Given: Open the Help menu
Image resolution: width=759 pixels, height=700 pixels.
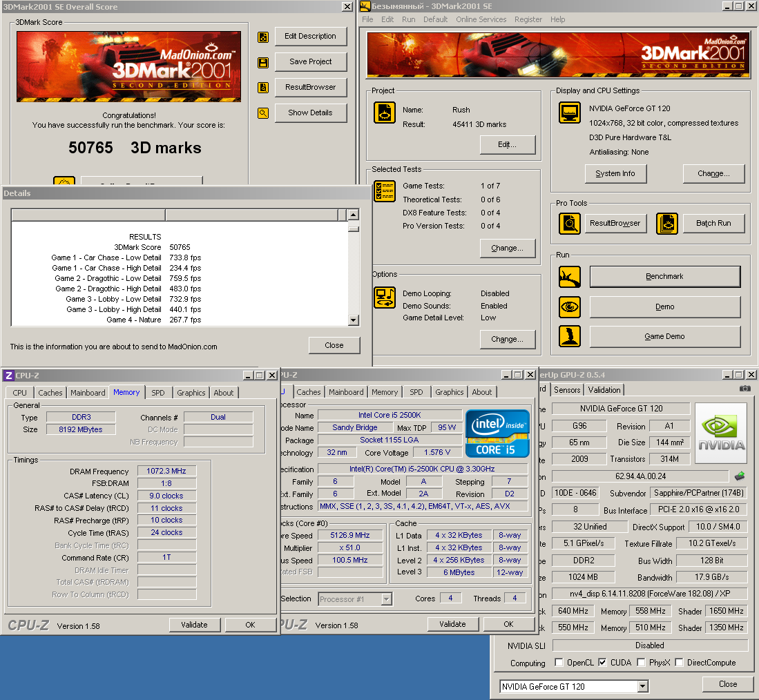Looking at the screenshot, I should (557, 19).
